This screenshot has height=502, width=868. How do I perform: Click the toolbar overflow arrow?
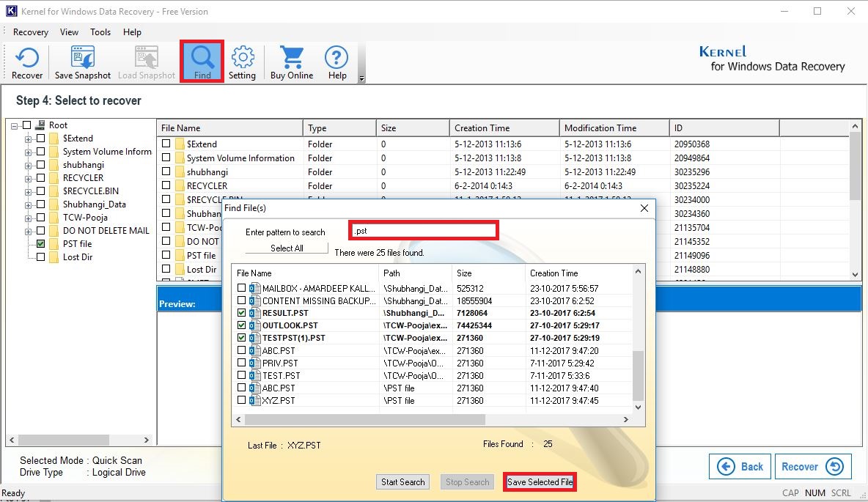coord(361,78)
